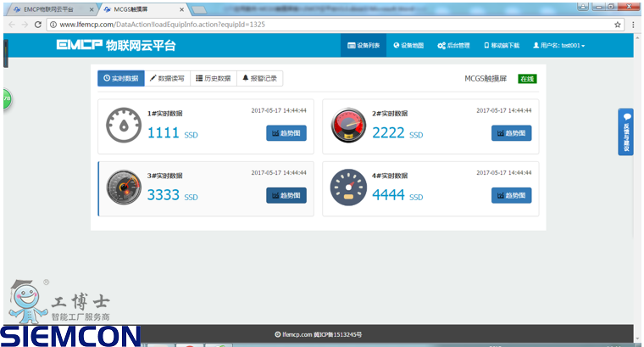The height and width of the screenshot is (347, 644).
Task: Open the browser three-dot menu
Action: tap(633, 25)
